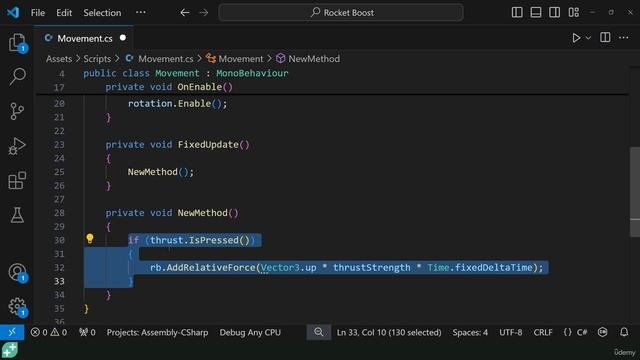Toggle the bottom panel layout icon
The height and width of the screenshot is (360, 640).
tap(536, 13)
